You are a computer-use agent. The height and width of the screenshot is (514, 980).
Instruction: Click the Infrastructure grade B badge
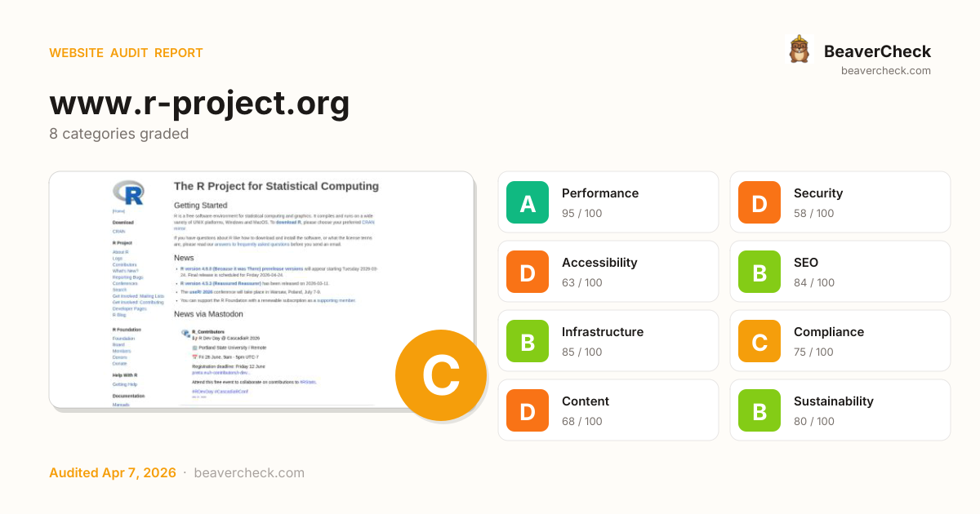coord(528,341)
